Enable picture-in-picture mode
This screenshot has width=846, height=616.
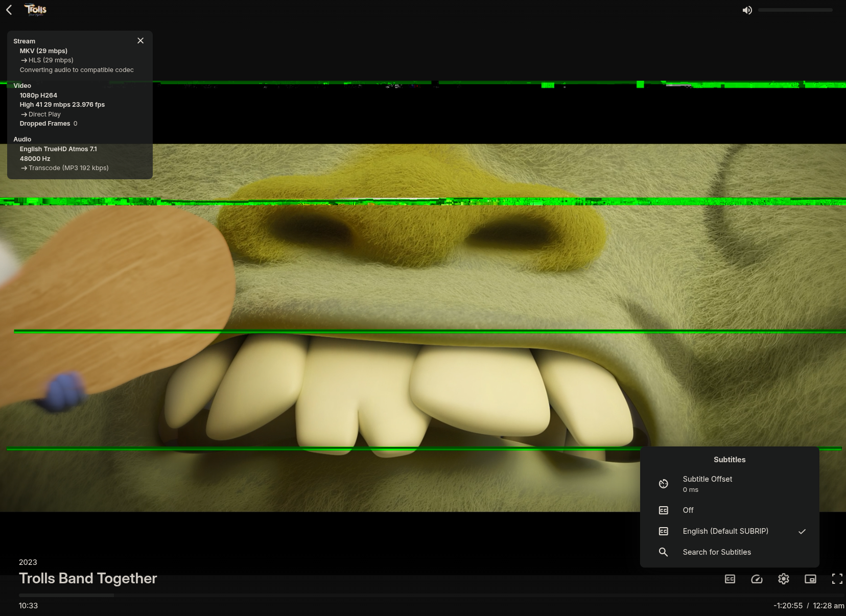pyautogui.click(x=810, y=579)
